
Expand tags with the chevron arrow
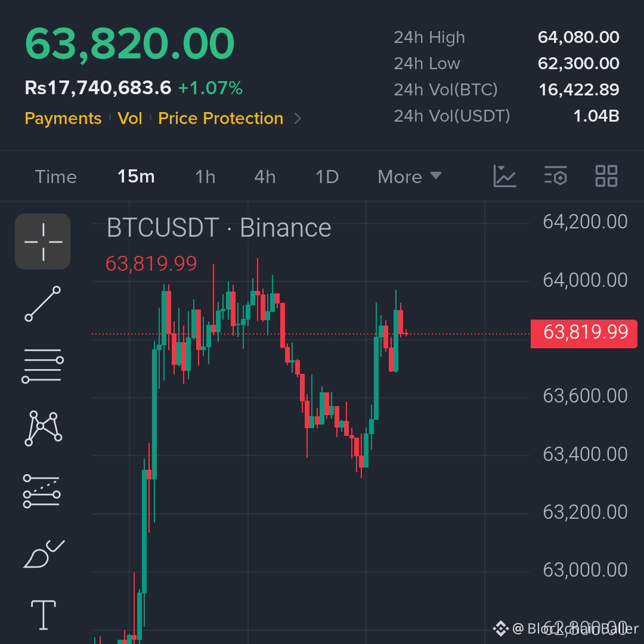pos(298,119)
